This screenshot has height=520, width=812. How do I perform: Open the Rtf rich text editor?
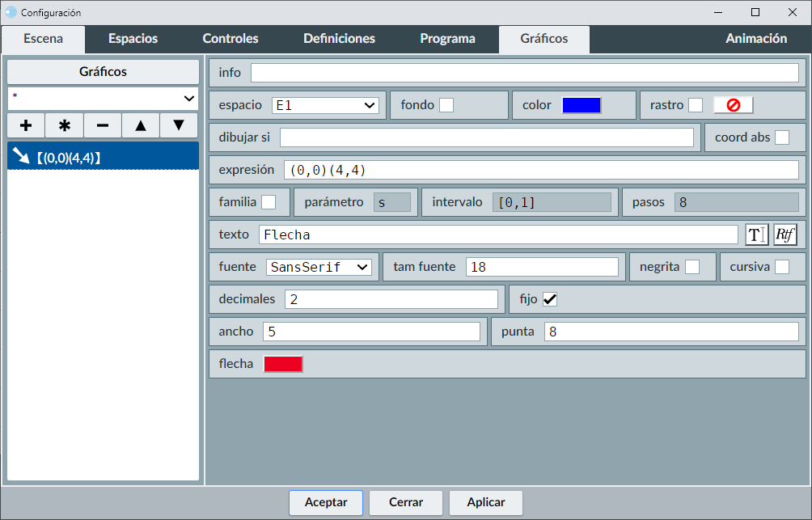[785, 235]
